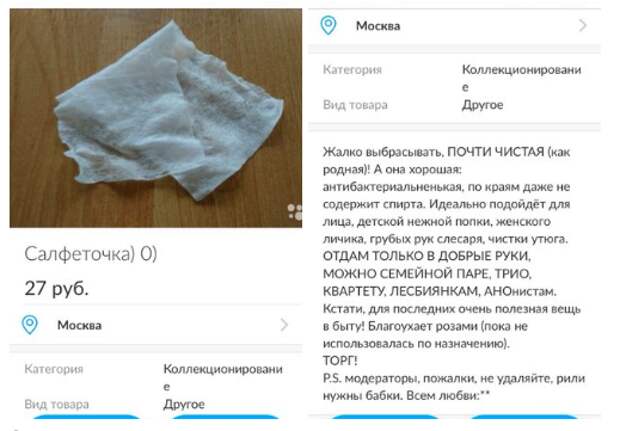Click the Категория label under the price section
The width and height of the screenshot is (620, 431).
tap(54, 369)
